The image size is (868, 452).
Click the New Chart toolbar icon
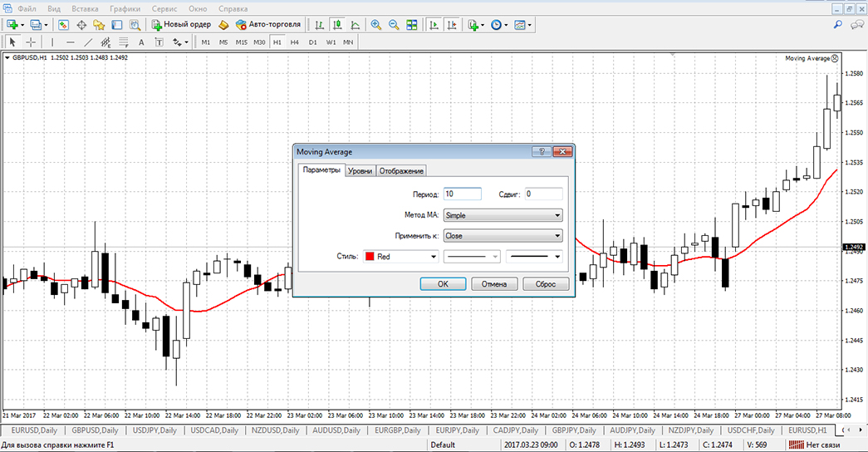(12, 24)
